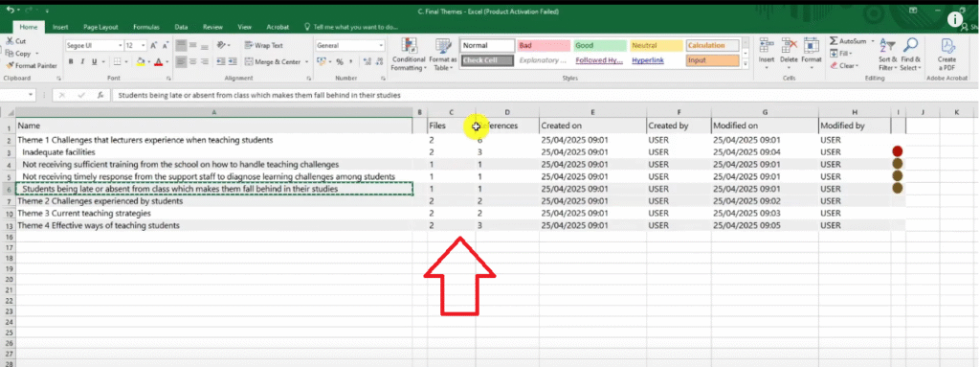Open Conditional Formatting menu
This screenshot has height=367, width=980.
tap(409, 54)
